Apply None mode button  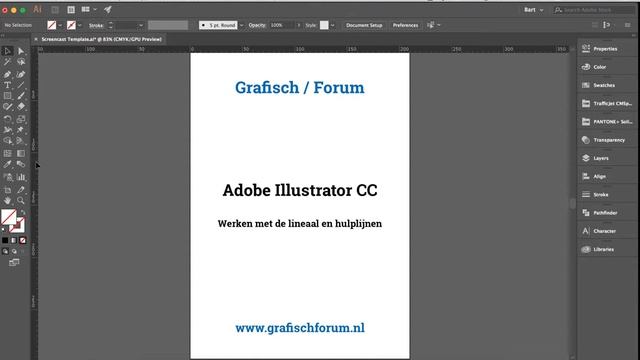[x=23, y=240]
